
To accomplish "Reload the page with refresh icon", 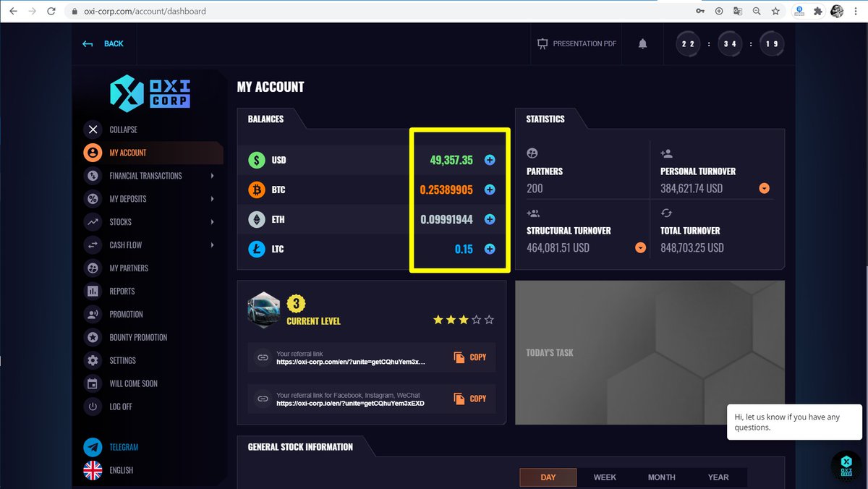I will pos(51,12).
